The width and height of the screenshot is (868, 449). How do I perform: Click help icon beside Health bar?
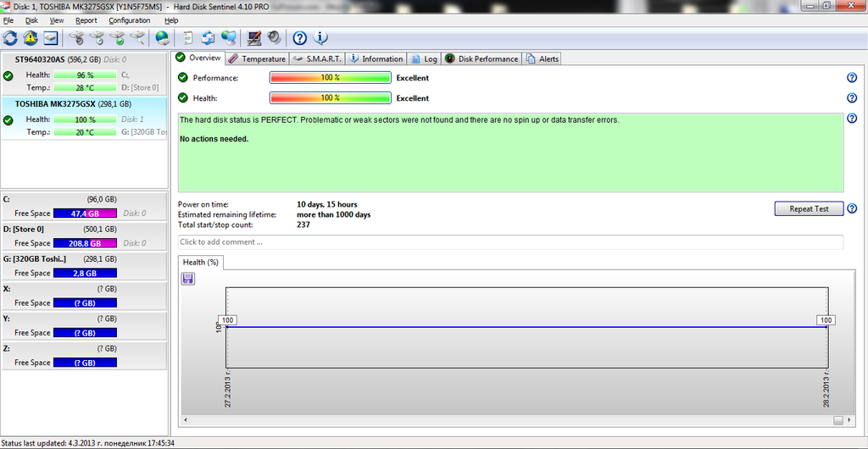tap(852, 98)
